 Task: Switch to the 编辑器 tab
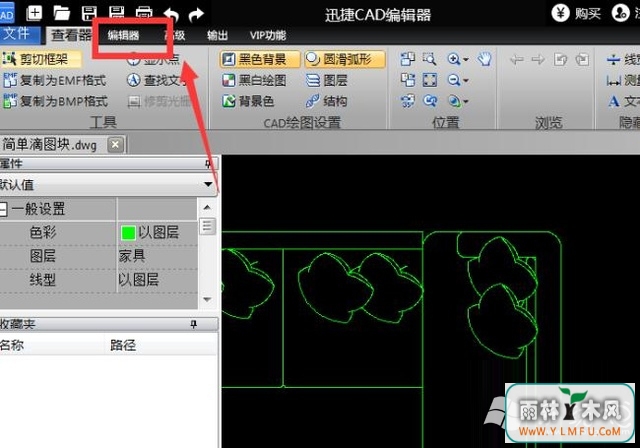(123, 35)
